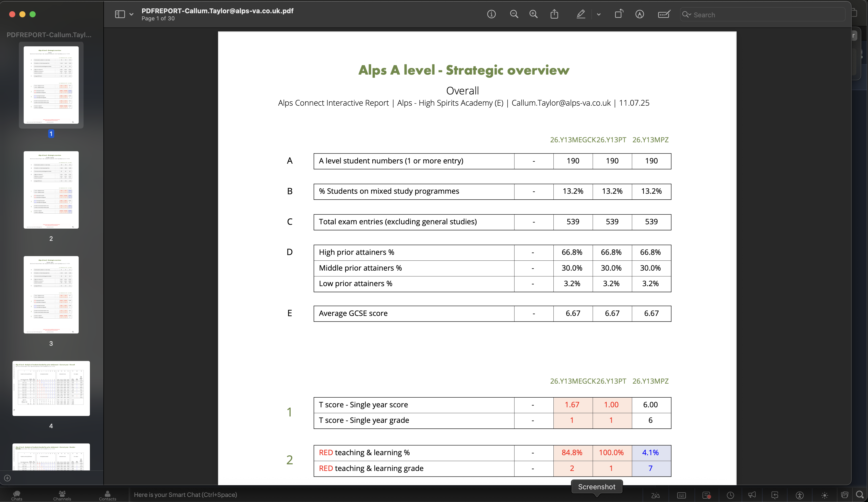Open the Chats tab

(17, 495)
